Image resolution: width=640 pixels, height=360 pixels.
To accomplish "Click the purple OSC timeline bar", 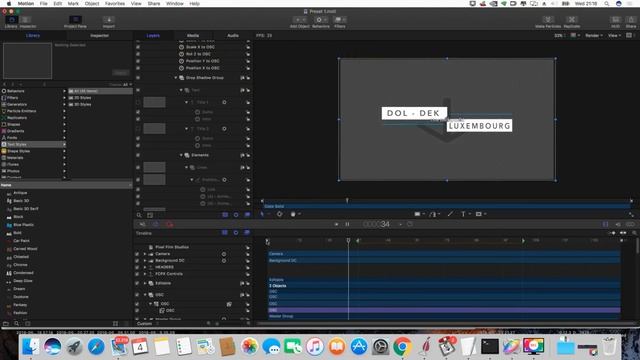I will tap(444, 310).
